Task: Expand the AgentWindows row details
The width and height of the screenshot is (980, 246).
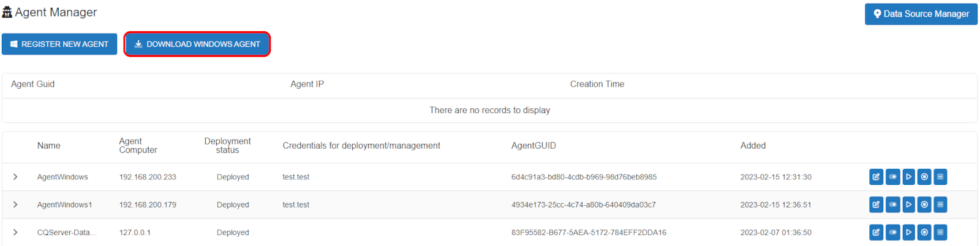Action: pos(15,177)
